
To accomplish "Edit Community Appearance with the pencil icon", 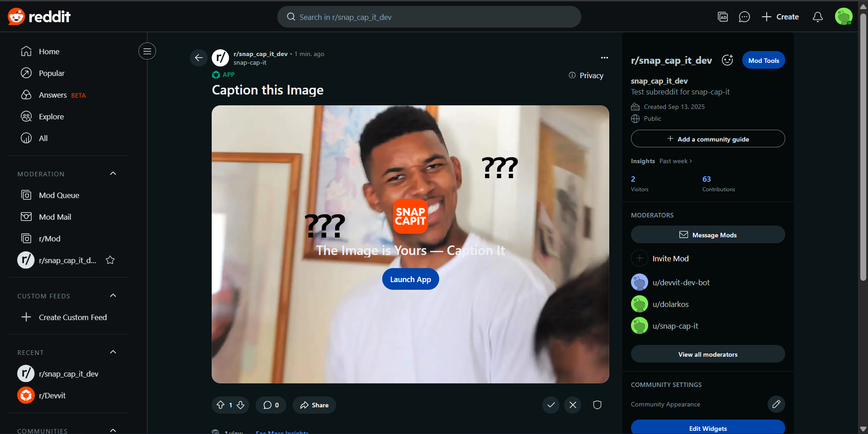I will tap(776, 404).
